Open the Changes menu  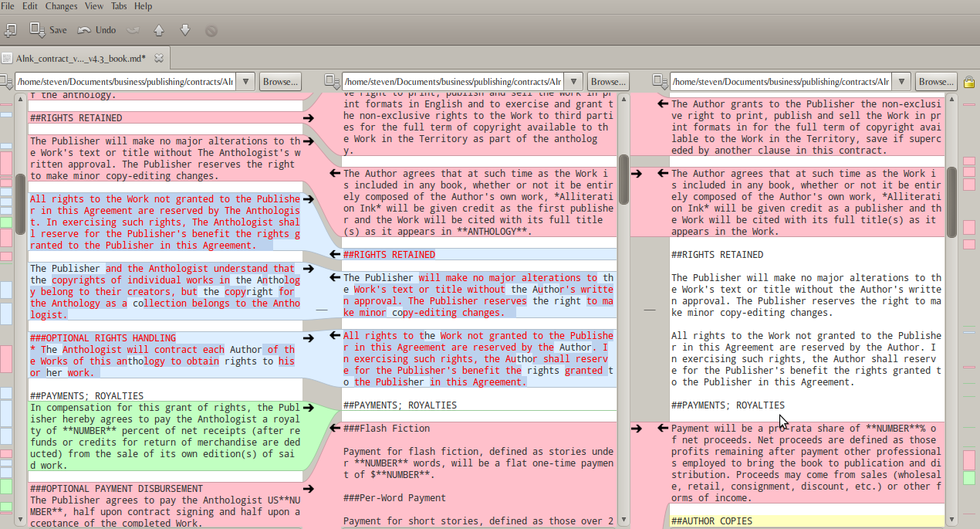pyautogui.click(x=62, y=6)
